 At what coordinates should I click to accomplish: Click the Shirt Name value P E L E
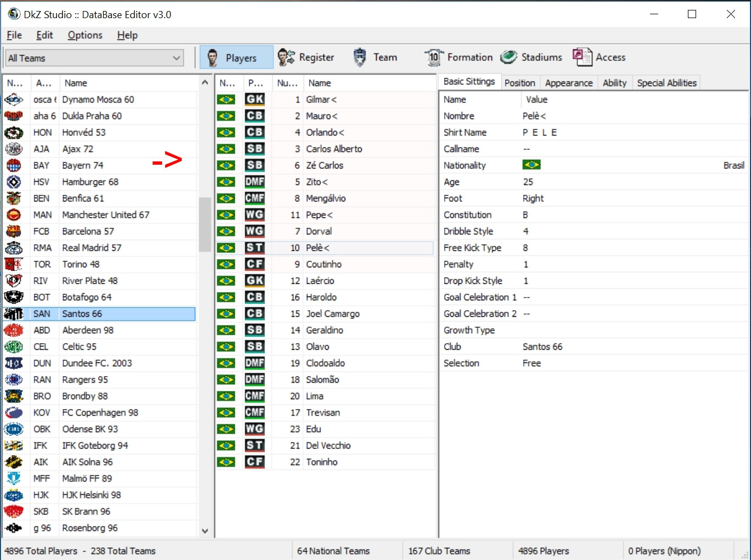point(540,132)
